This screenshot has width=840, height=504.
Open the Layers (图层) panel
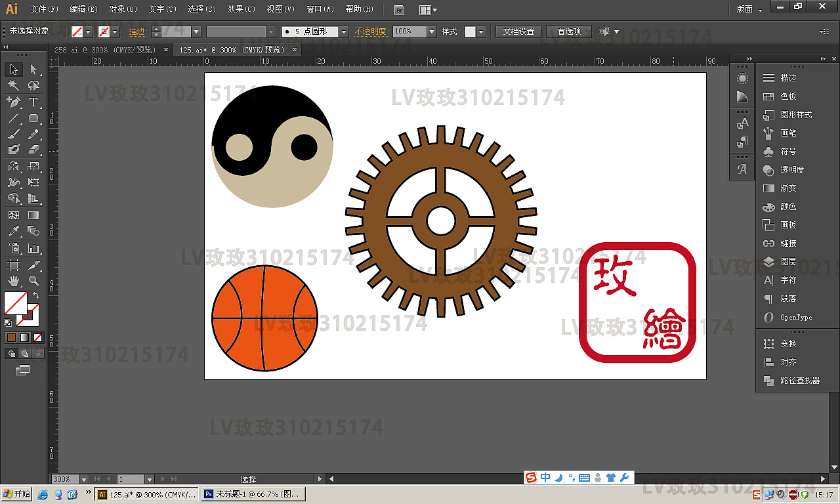tap(788, 262)
